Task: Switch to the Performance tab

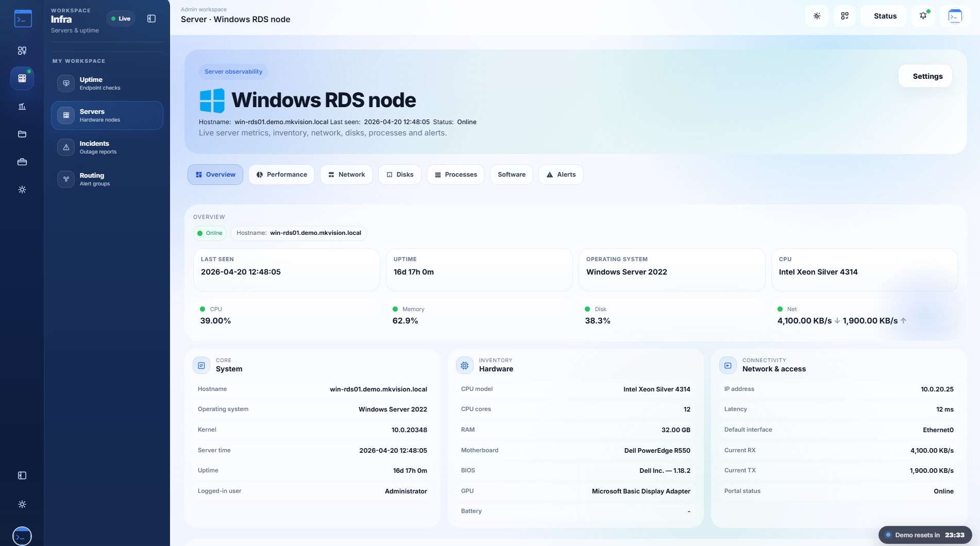Action: 281,175
